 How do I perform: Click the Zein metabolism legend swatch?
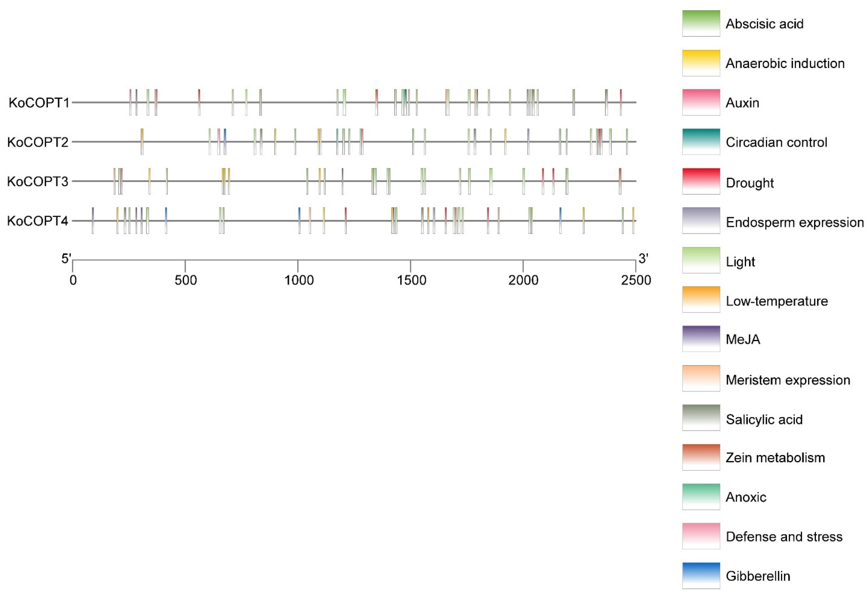700,457
